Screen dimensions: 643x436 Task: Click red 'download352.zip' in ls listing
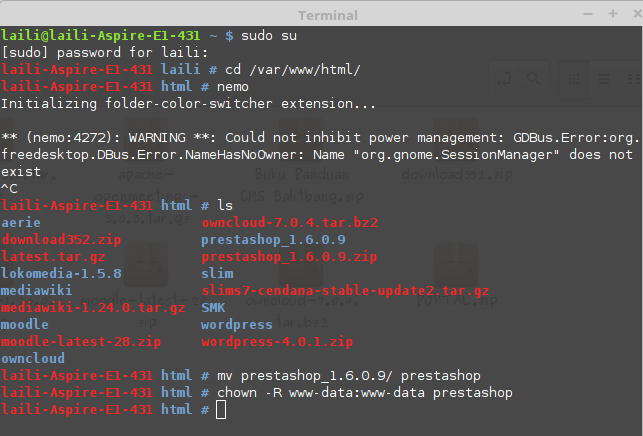(x=61, y=240)
